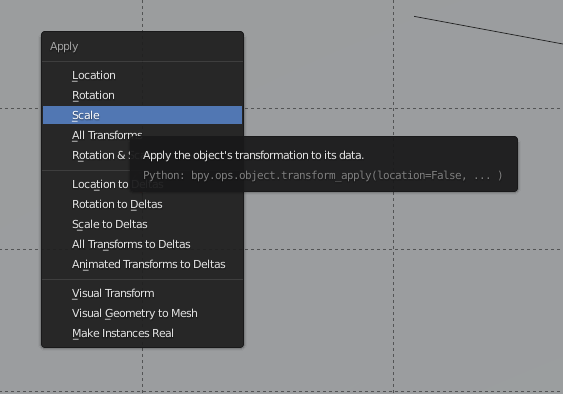Select the diagonal object edge in viewport
The width and height of the screenshot is (563, 394).
(488, 30)
